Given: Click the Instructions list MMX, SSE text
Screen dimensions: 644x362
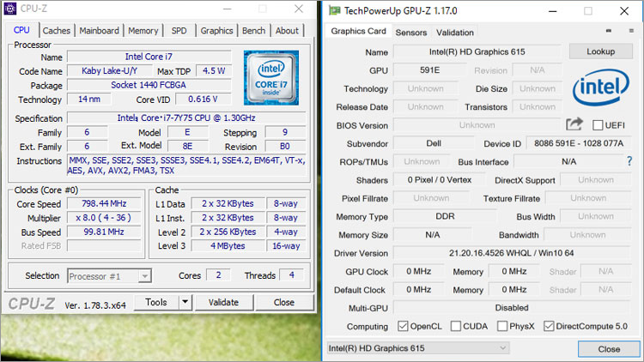Looking at the screenshot, I should click(186, 166).
